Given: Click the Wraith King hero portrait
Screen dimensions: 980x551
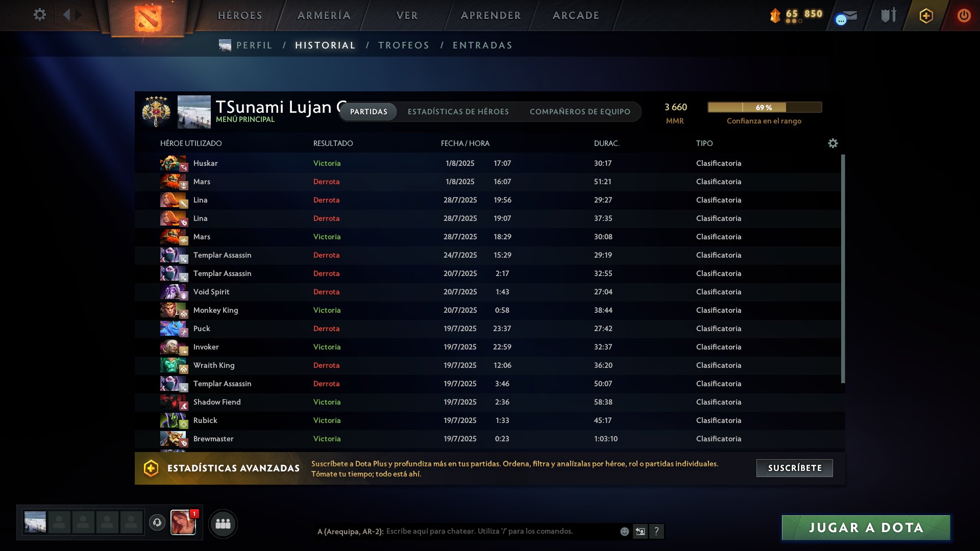Looking at the screenshot, I should (x=174, y=365).
